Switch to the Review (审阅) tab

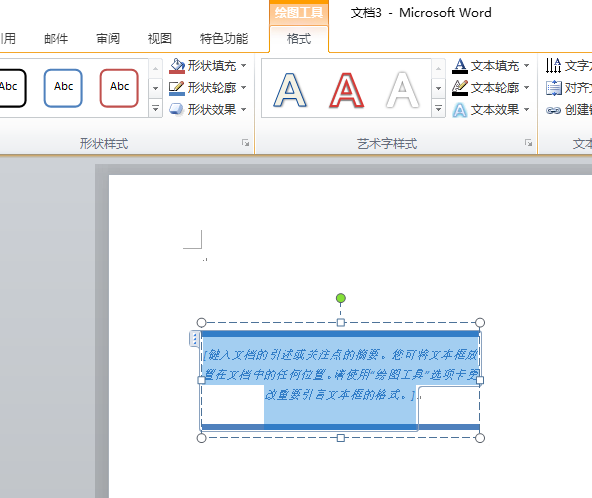point(108,39)
